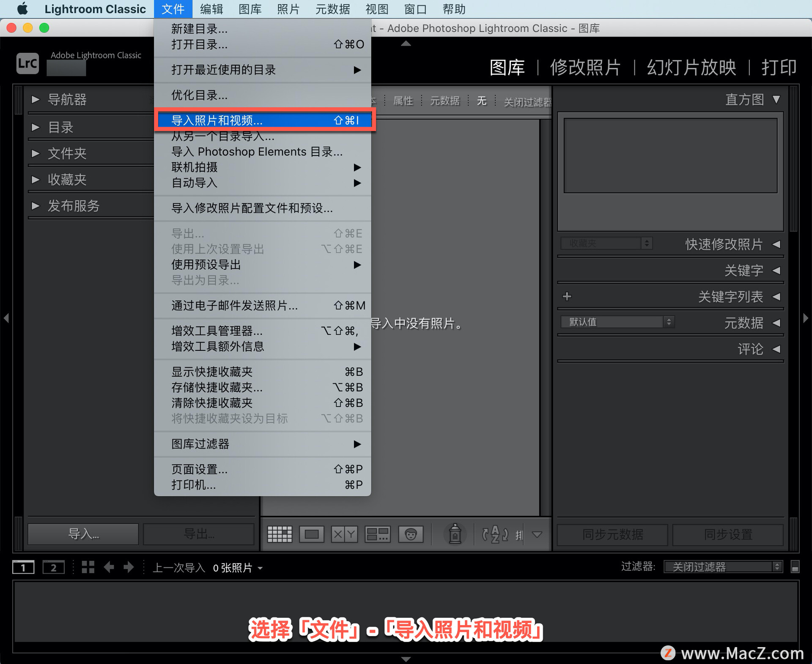Open people face view icon

[x=410, y=534]
